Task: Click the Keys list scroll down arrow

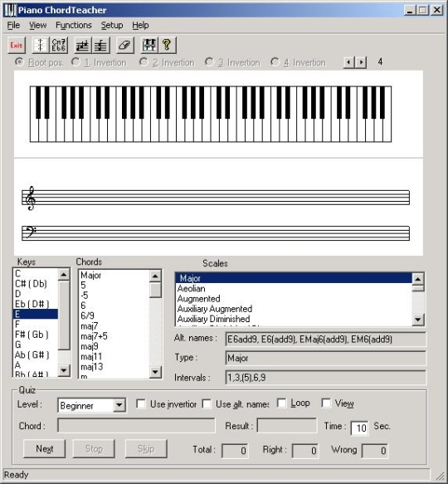Action: (x=64, y=370)
